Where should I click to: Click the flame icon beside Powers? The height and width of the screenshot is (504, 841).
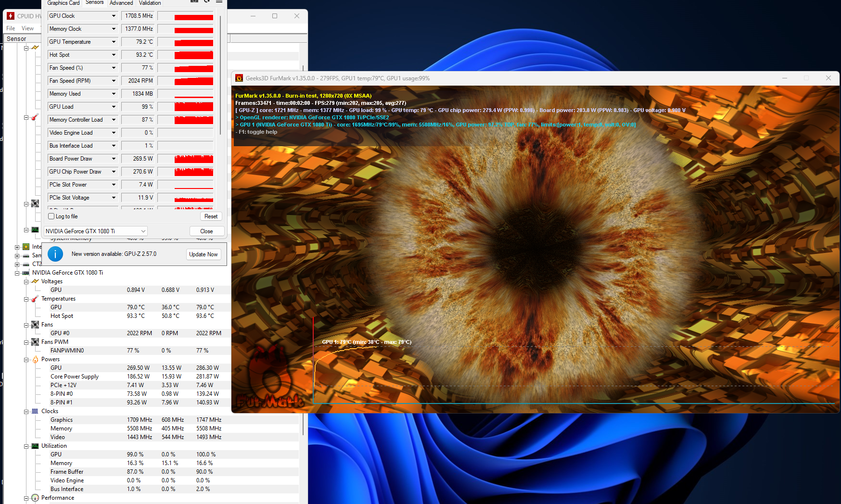[35, 359]
